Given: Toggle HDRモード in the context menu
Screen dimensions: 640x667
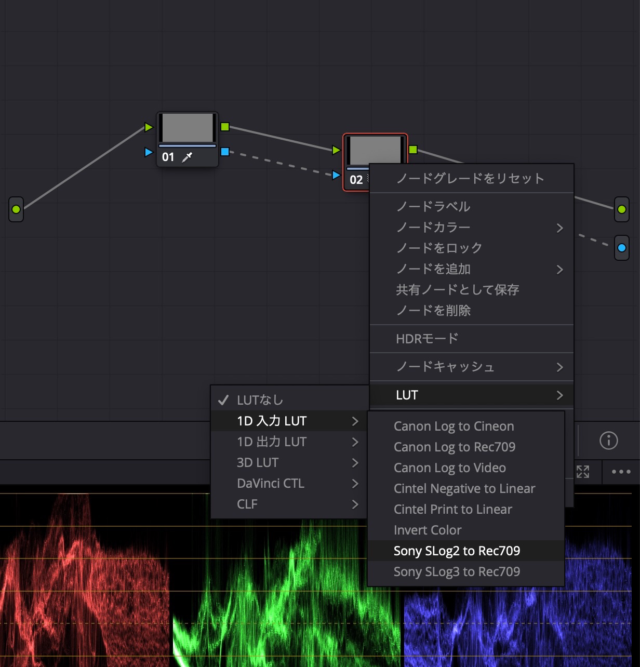Looking at the screenshot, I should point(430,339).
